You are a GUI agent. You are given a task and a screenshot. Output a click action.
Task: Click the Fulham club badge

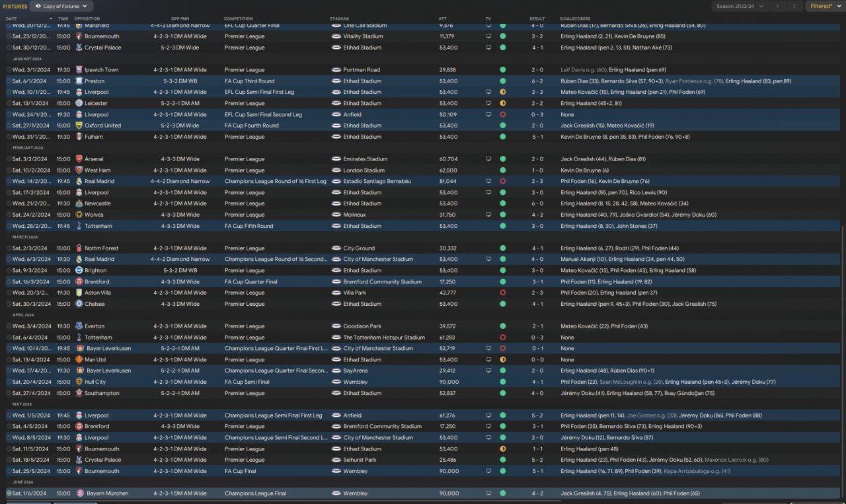pyautogui.click(x=79, y=137)
